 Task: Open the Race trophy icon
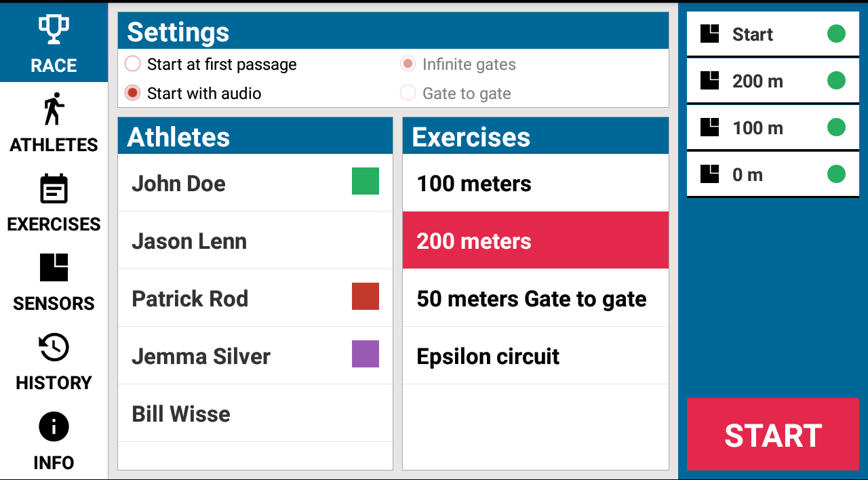tap(54, 30)
